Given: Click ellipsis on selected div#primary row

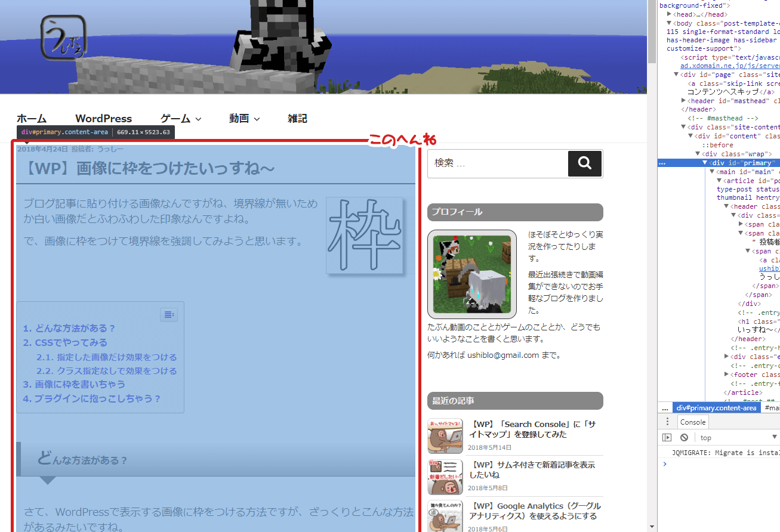Looking at the screenshot, I should [x=662, y=163].
